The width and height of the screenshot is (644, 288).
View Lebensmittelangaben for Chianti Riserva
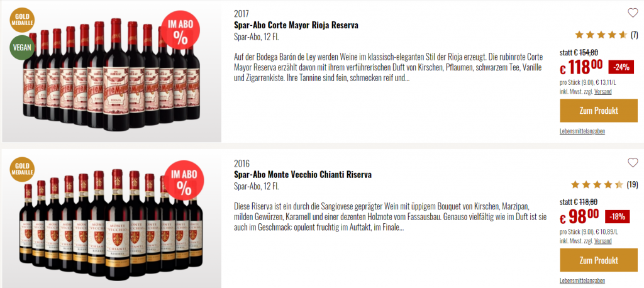point(582,280)
